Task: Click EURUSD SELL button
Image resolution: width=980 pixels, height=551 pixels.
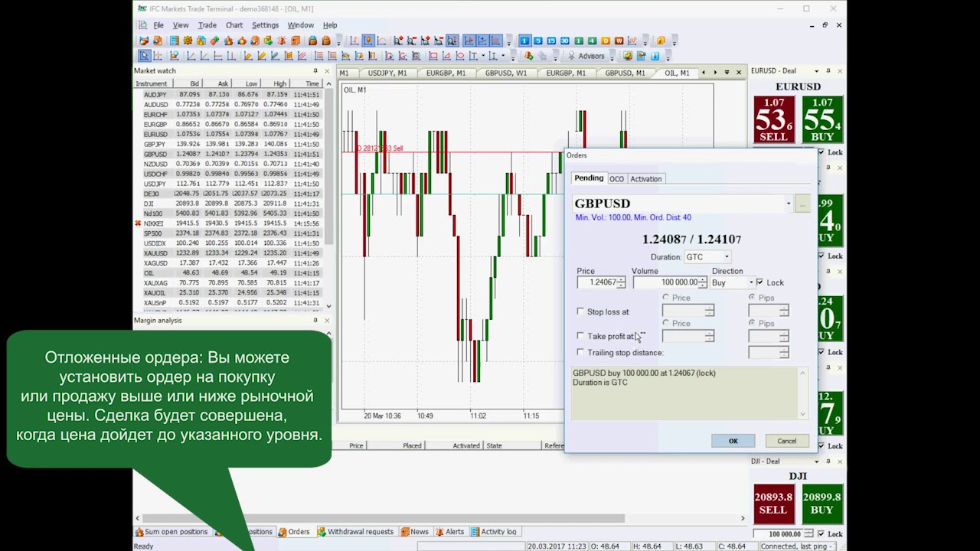Action: click(773, 119)
